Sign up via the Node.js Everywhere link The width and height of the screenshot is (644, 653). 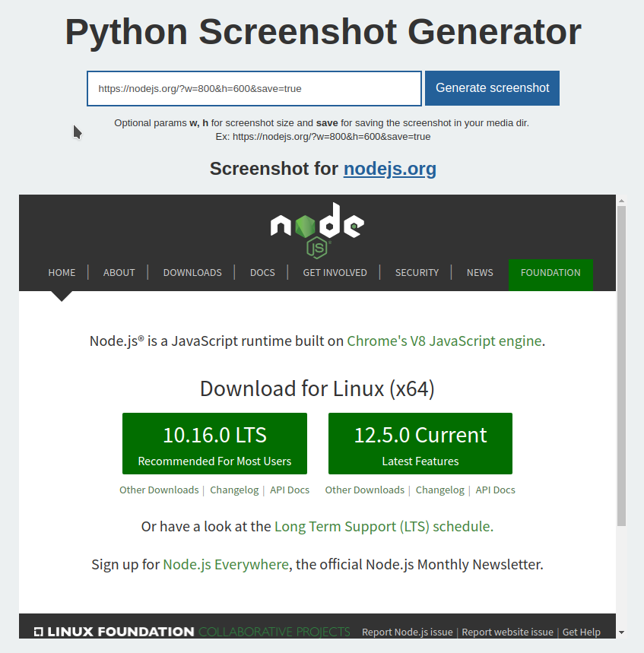pos(225,564)
